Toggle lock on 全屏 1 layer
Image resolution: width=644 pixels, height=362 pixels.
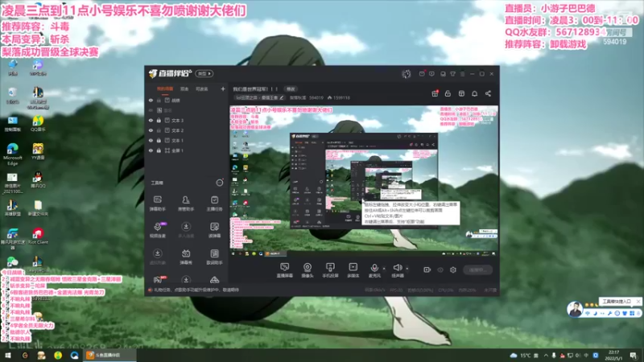[159, 150]
